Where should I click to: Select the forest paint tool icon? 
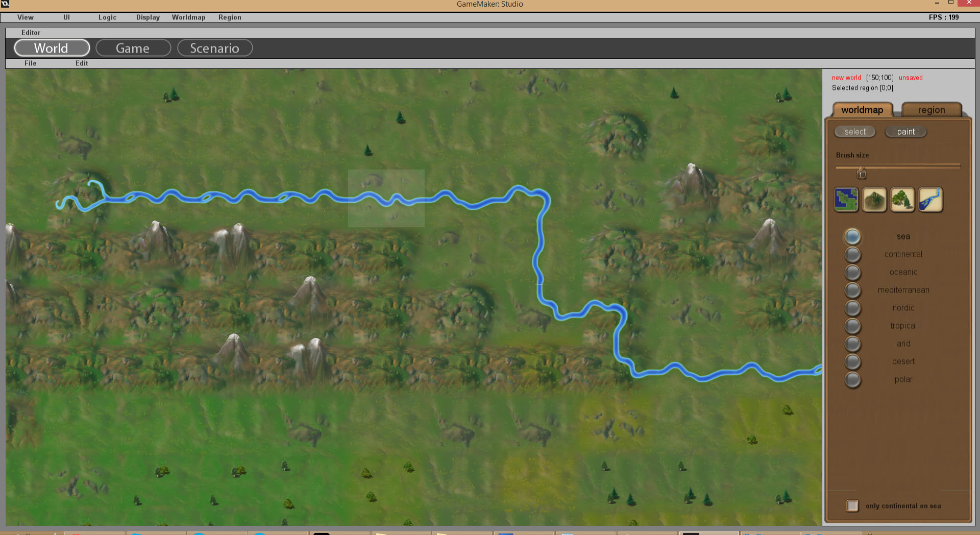(902, 200)
